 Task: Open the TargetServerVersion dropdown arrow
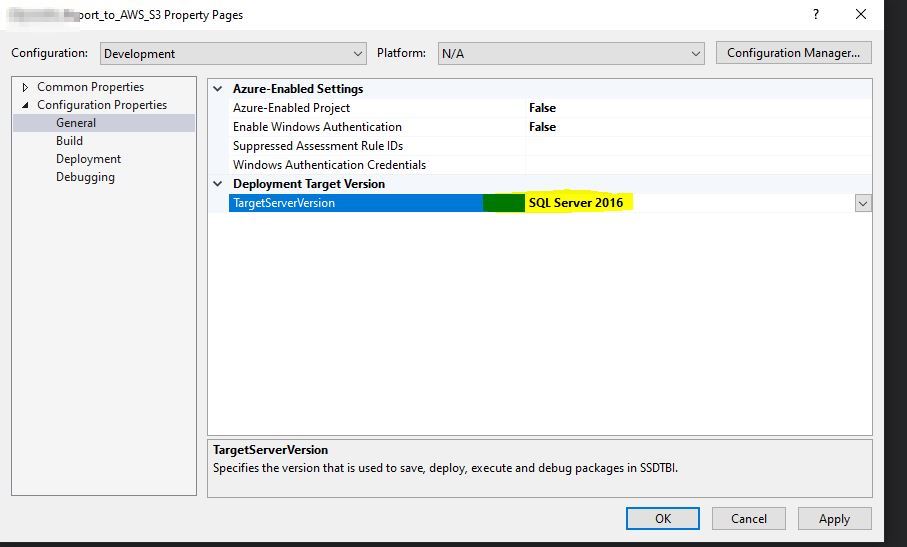point(862,203)
